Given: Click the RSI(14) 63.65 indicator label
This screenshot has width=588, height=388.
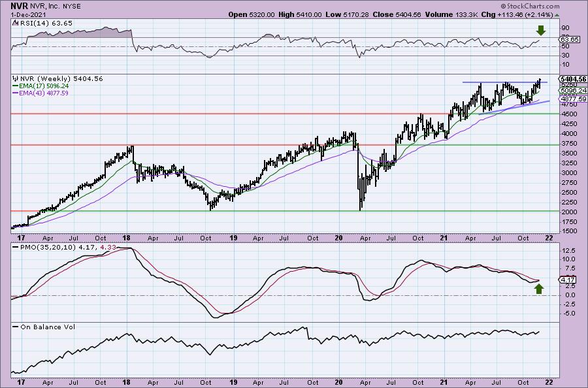Looking at the screenshot, I should pos(46,24).
